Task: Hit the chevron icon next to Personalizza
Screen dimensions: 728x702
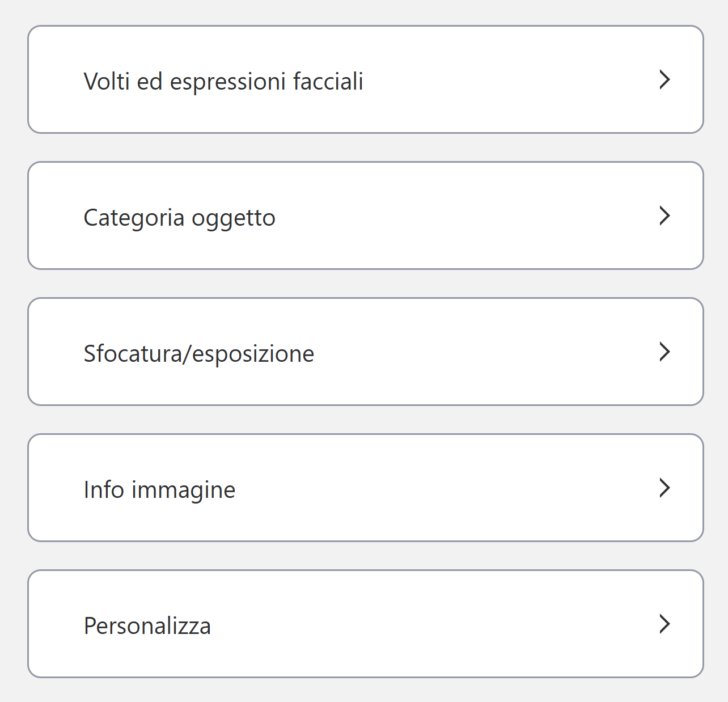Action: 664,624
